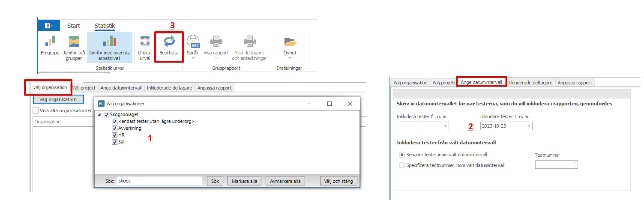
Task: Close the Välj organisationer dialog
Action: (350, 104)
